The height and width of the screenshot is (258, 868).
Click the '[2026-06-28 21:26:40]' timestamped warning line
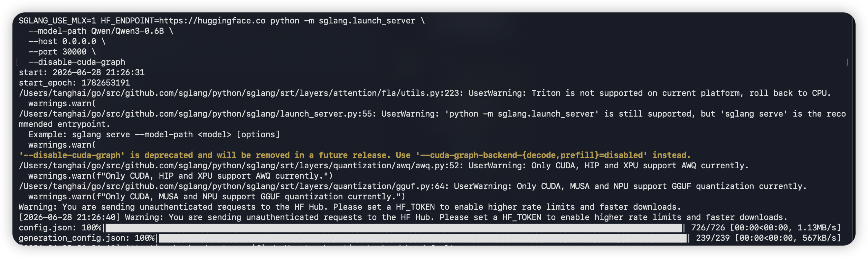click(x=403, y=217)
